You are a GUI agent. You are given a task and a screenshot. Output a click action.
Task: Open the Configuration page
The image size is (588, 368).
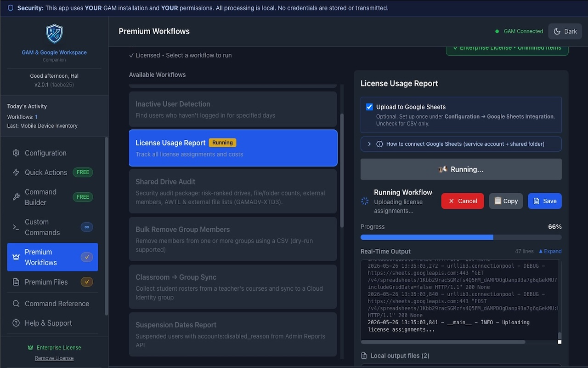pyautogui.click(x=52, y=153)
